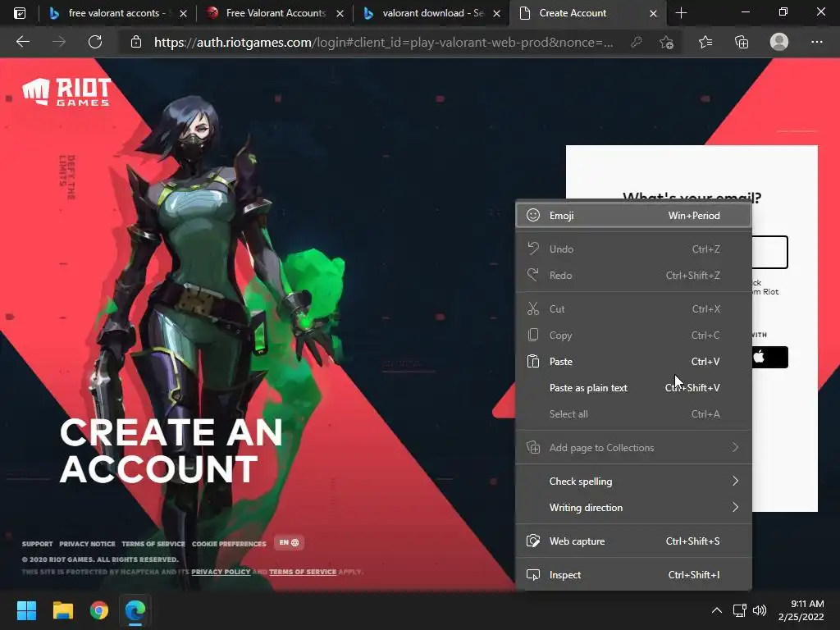Screen dimensions: 840x630
Task: Select Web capture from the context menu
Action: click(x=633, y=541)
